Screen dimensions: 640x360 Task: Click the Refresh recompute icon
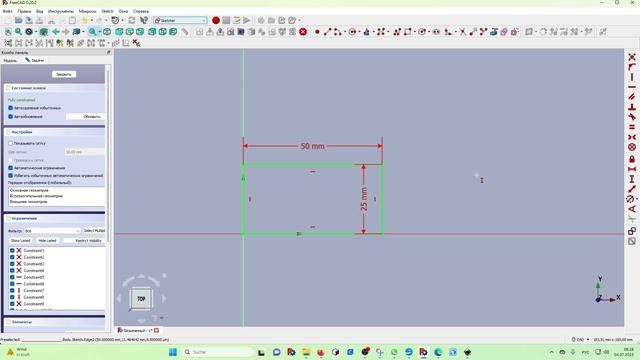click(x=131, y=20)
